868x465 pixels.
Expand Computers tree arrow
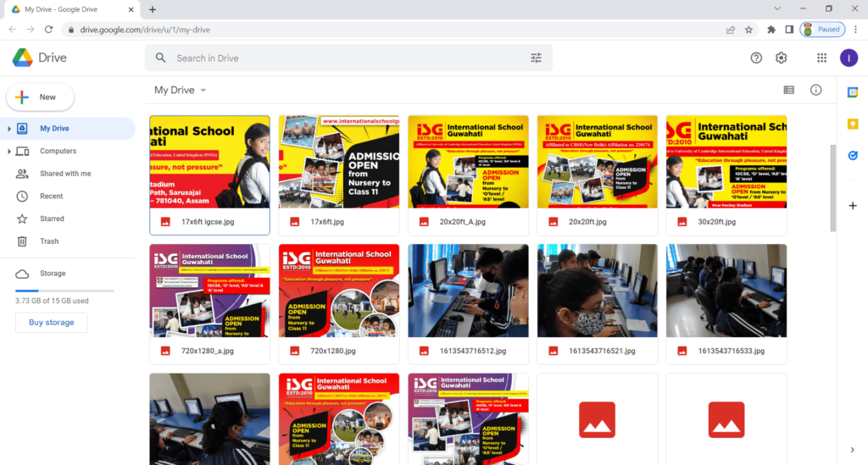[x=8, y=151]
